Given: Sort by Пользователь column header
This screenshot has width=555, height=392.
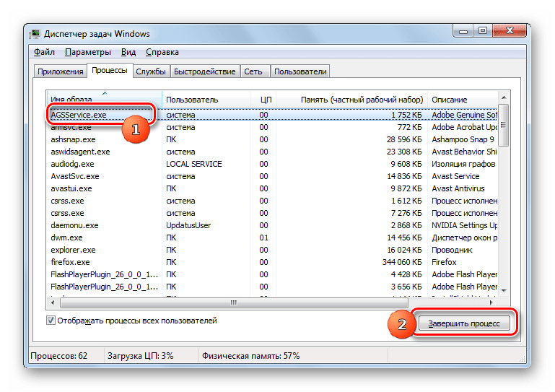Looking at the screenshot, I should tap(206, 100).
